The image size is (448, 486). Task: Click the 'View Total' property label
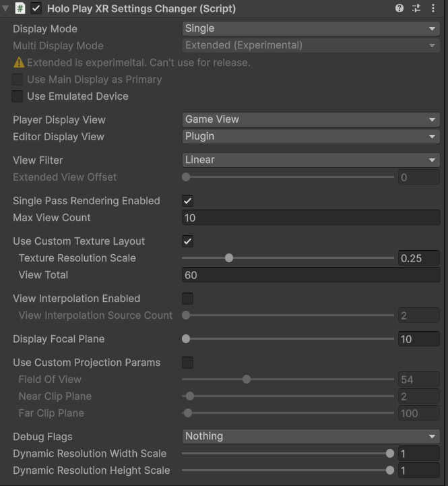[x=43, y=275]
